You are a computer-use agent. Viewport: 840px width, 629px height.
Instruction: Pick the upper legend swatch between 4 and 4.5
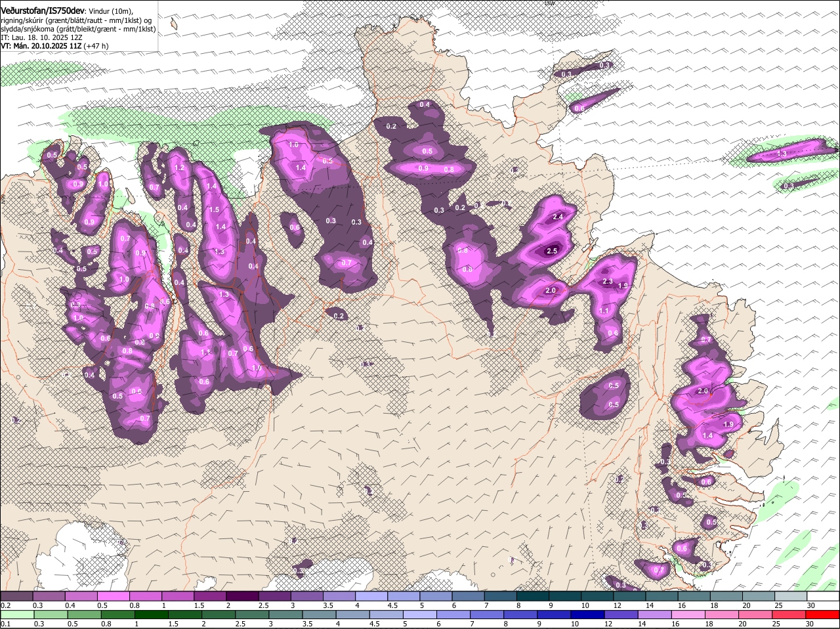[371, 596]
